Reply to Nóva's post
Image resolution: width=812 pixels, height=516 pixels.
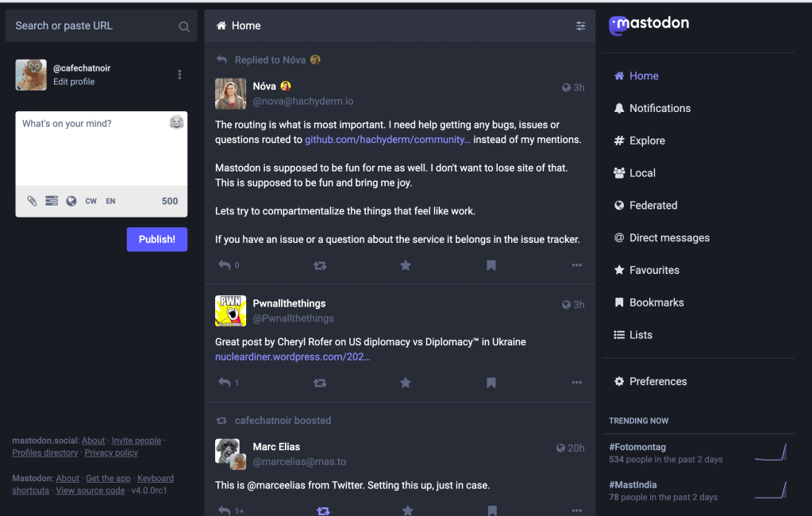(225, 265)
